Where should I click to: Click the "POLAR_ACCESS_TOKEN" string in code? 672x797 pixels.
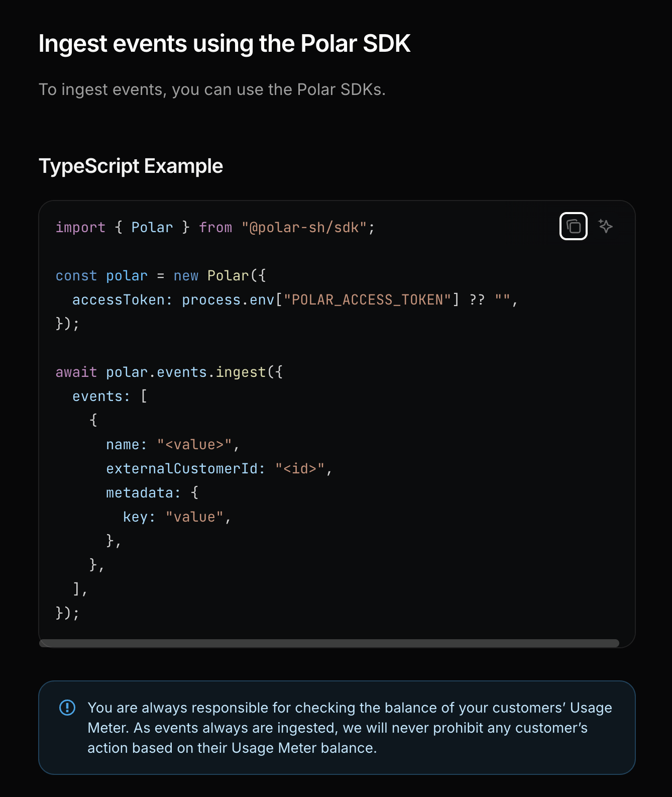point(367,300)
